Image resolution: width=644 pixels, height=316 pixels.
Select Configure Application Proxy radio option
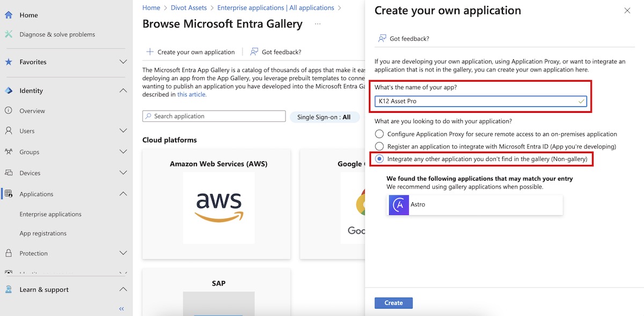pyautogui.click(x=379, y=134)
